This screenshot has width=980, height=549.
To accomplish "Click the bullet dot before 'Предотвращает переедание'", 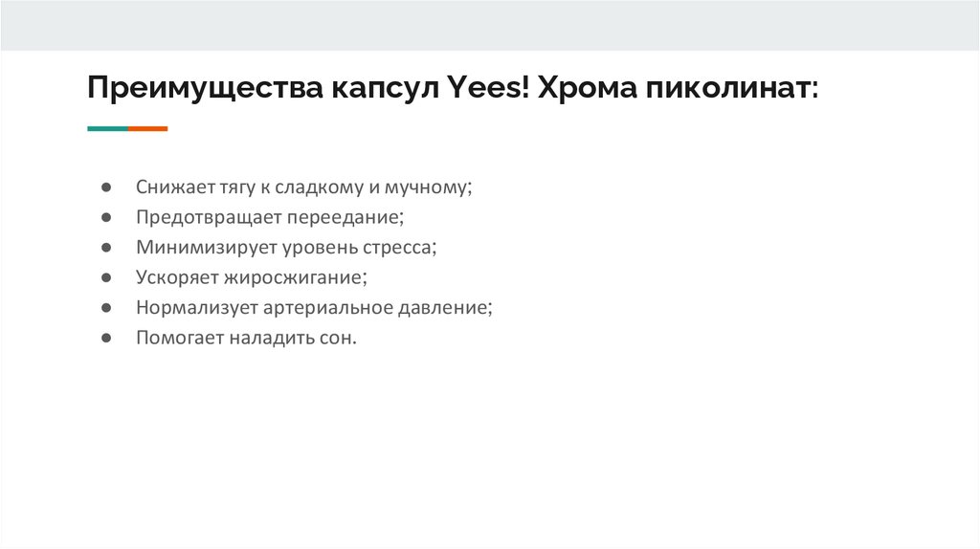I will [107, 217].
